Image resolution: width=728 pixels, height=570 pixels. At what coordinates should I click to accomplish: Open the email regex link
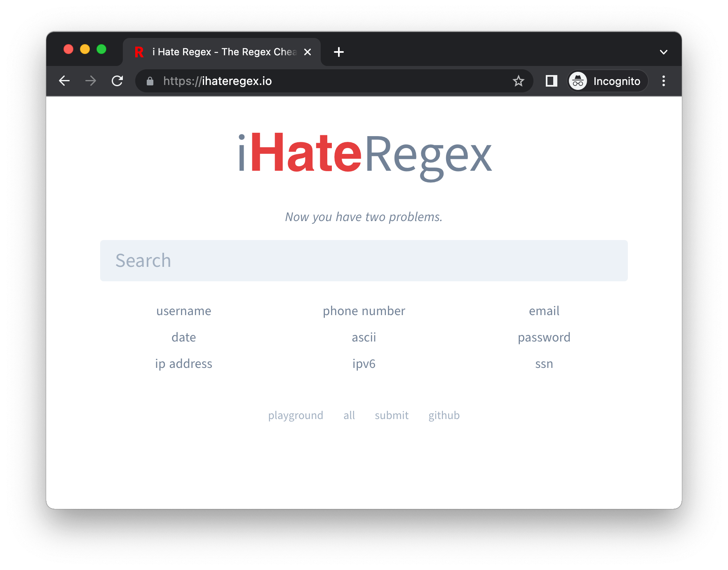[x=544, y=311]
